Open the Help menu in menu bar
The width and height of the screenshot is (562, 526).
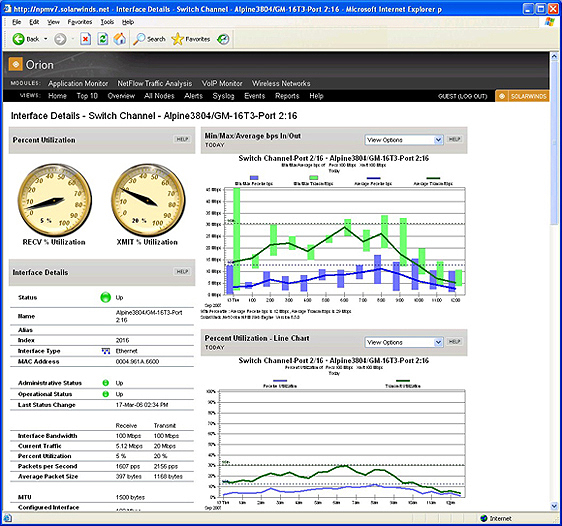tap(128, 22)
